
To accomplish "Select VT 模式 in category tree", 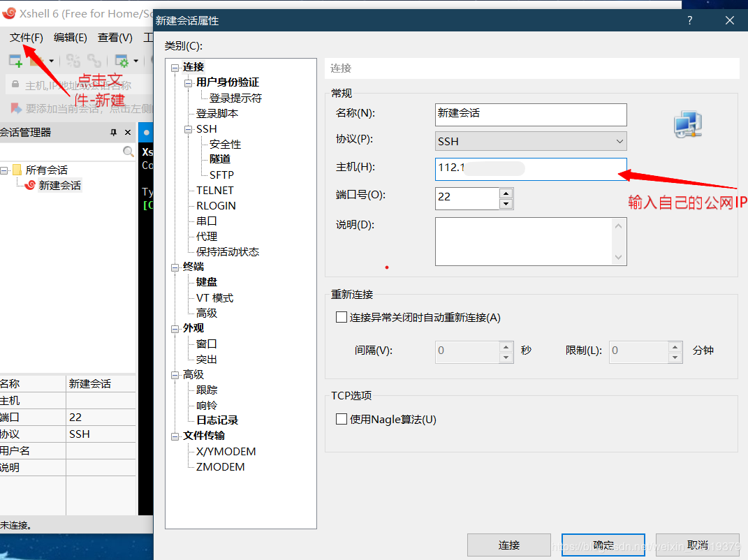I will [x=214, y=297].
